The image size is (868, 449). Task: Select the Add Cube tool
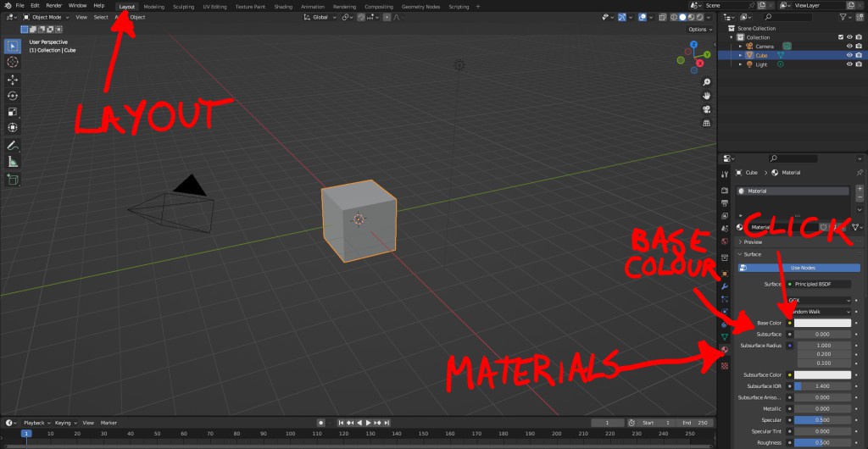(x=13, y=180)
